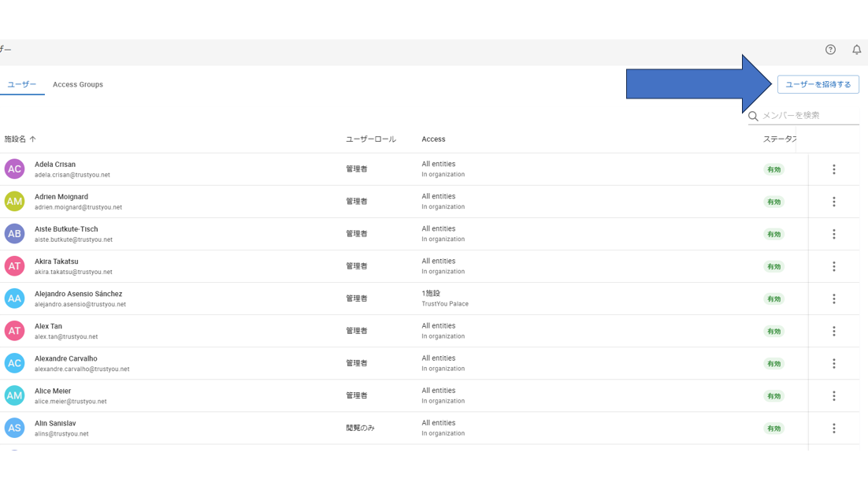Switch to the Access Groups tab
Image resolution: width=868 pixels, height=486 pixels.
click(x=77, y=84)
